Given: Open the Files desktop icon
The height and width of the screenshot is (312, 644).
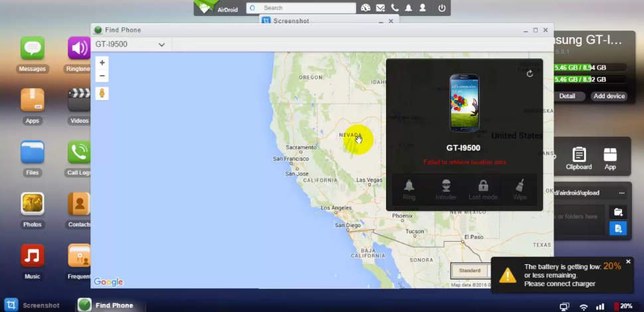Looking at the screenshot, I should tap(32, 152).
